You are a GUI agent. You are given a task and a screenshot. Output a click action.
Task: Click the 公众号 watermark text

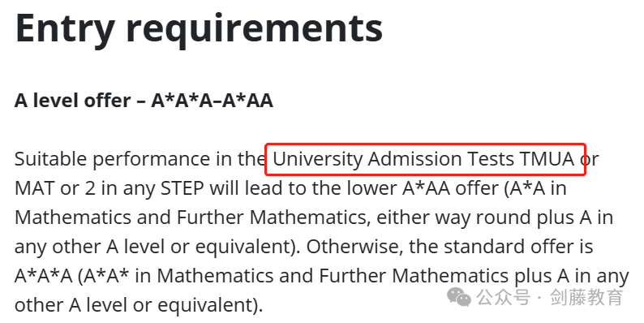(x=504, y=297)
